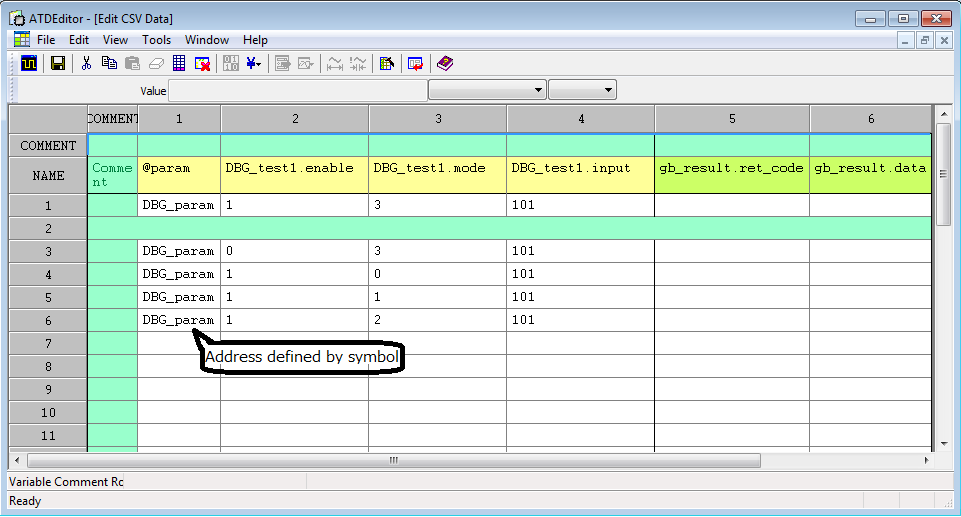The image size is (961, 517).
Task: Click the ATDEditor grid icon beside File
Action: click(x=22, y=40)
